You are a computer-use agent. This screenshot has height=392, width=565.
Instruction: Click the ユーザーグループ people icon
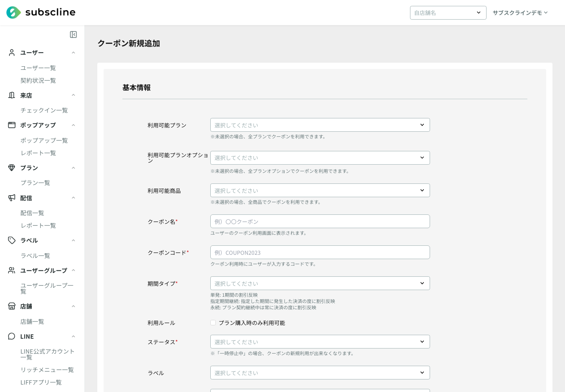point(12,270)
